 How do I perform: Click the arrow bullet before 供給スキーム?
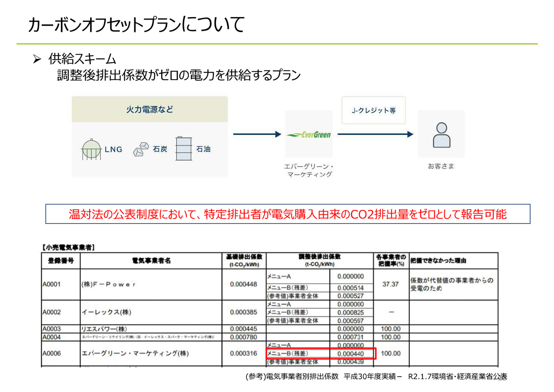click(37, 59)
